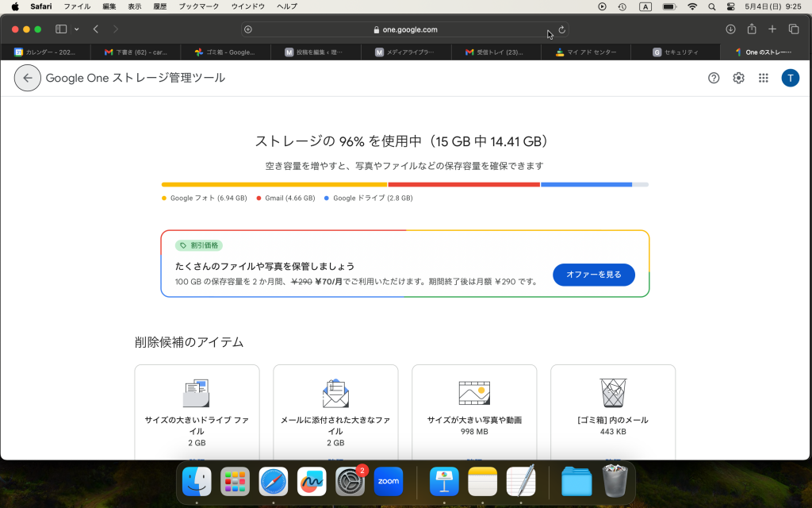This screenshot has height=508, width=812.
Task: Open the 編集 menu
Action: 109,6
